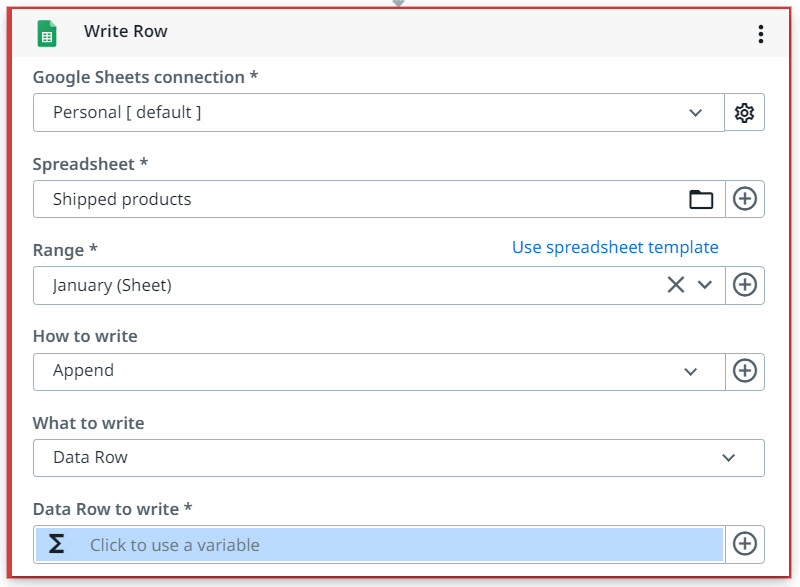
Task: Click plus icon beside Data Row field
Action: click(745, 544)
